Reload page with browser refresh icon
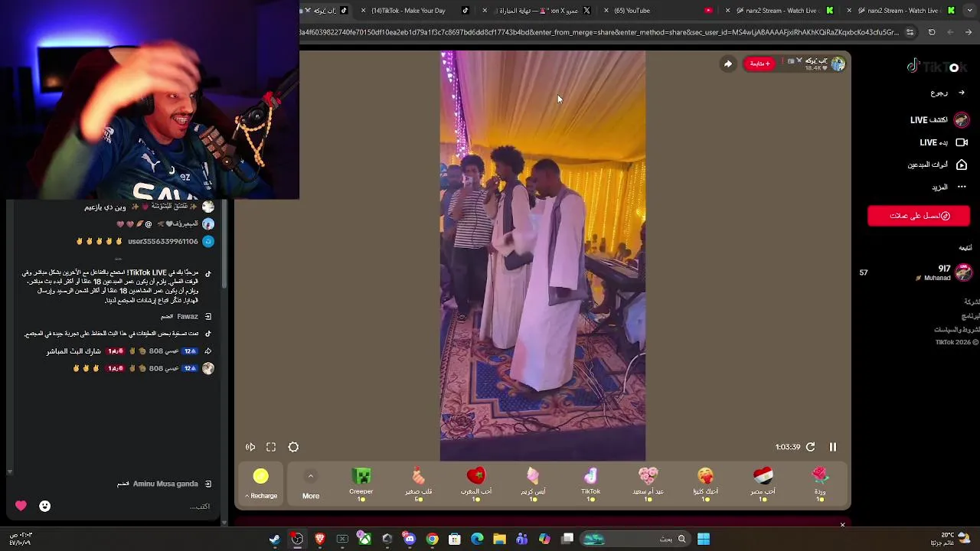Viewport: 980px width, 551px height. (932, 32)
